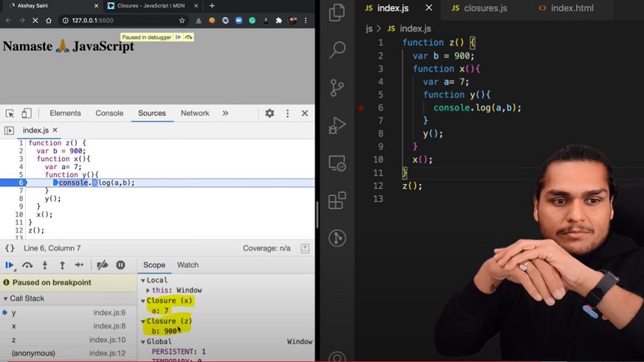
Task: Collapse the Global scope section
Action: (x=143, y=341)
